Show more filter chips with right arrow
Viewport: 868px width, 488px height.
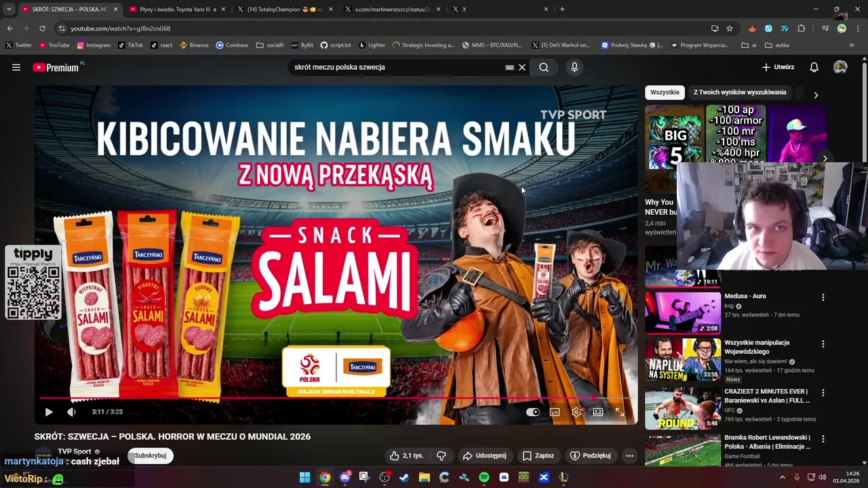coord(816,95)
